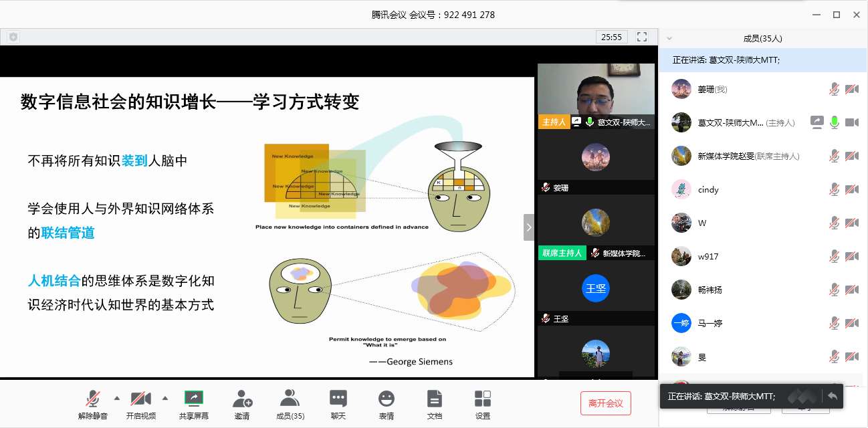The image size is (868, 428).
Task: Toggle 解除静音 microphone button
Action: tap(92, 399)
